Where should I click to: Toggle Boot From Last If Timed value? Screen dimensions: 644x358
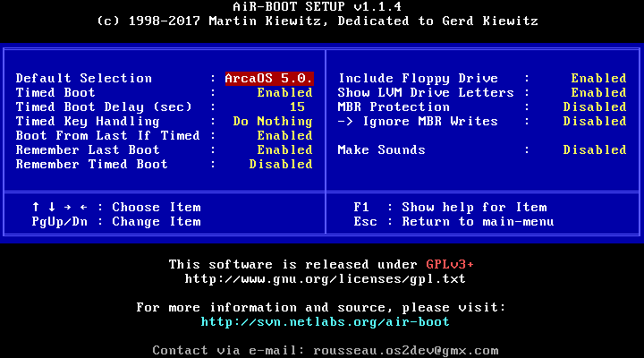pyautogui.click(x=284, y=136)
